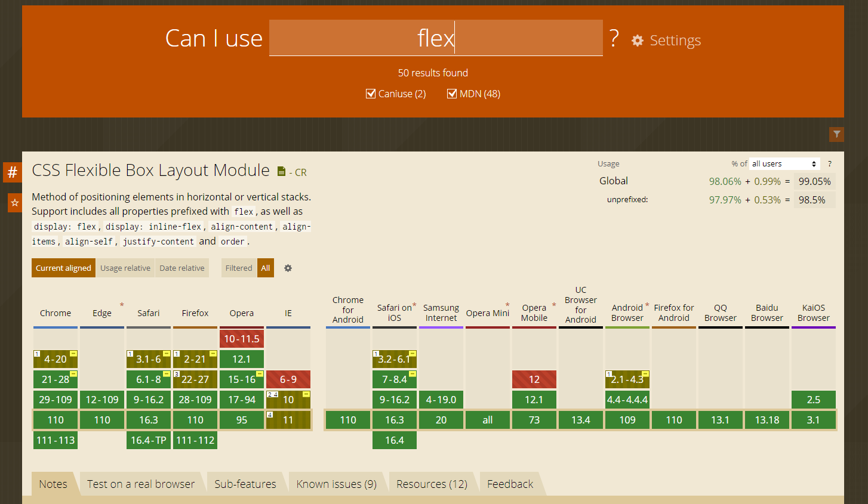Open the Feedback tab
Viewport: 868px width, 504px height.
[510, 484]
